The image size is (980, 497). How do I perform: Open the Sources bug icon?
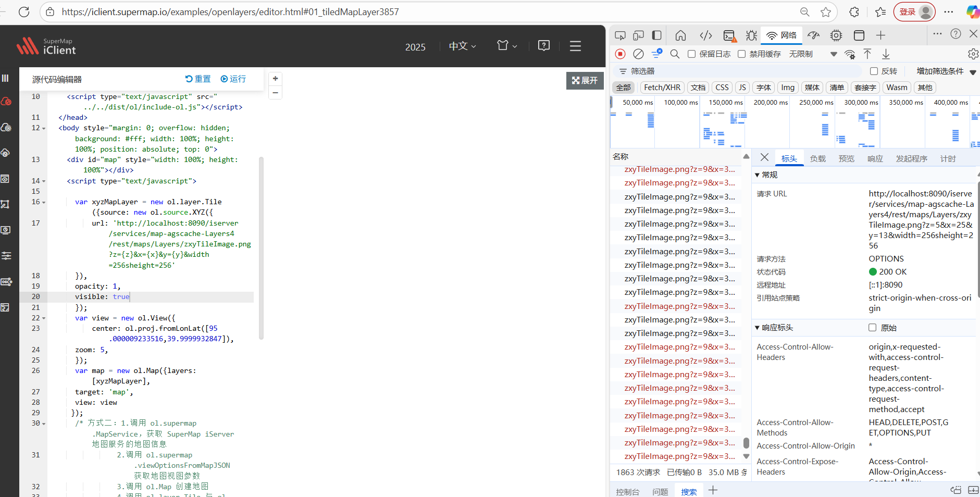751,35
